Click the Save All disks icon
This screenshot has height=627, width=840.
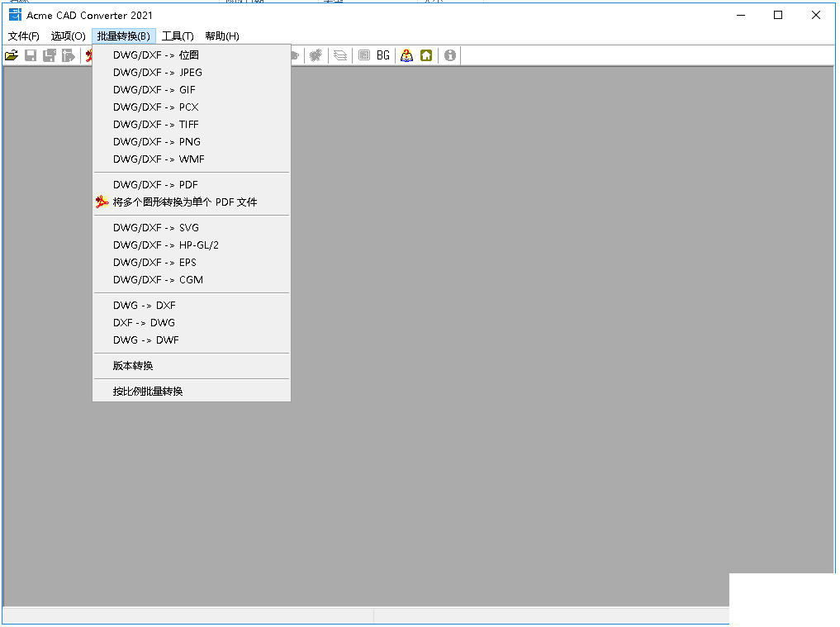pos(50,55)
